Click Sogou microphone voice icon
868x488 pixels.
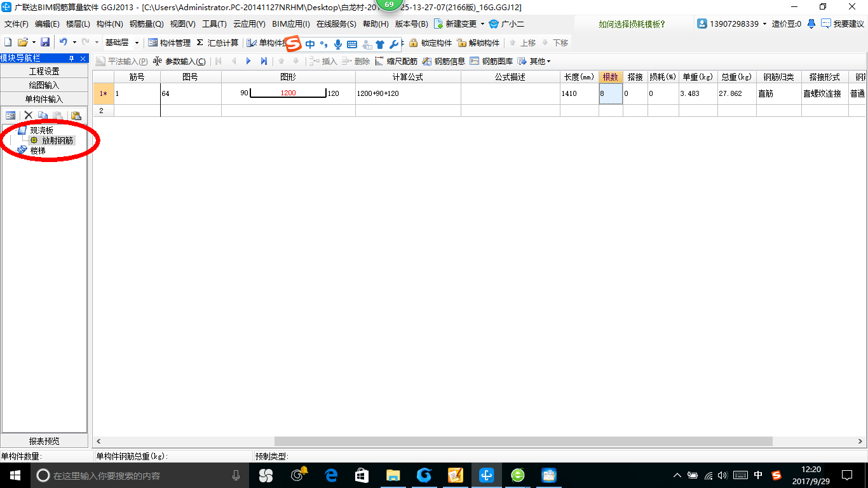pyautogui.click(x=338, y=44)
